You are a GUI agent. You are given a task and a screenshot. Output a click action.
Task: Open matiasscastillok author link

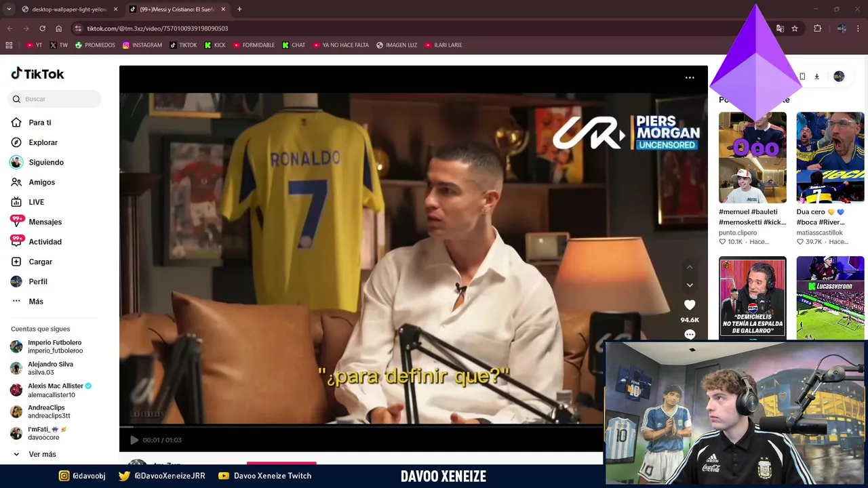[x=819, y=232]
